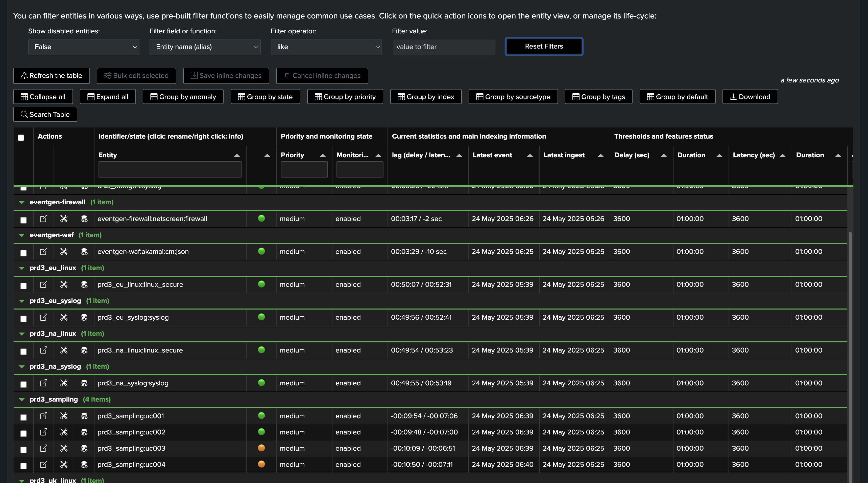This screenshot has height=483, width=868.
Task: Tick checkbox for prd3_sampling:uc002 row
Action: [x=23, y=433]
